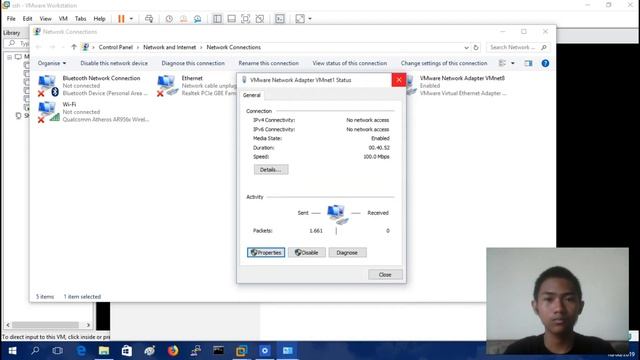640x360 pixels.
Task: Click Disable this network device
Action: click(x=114, y=63)
